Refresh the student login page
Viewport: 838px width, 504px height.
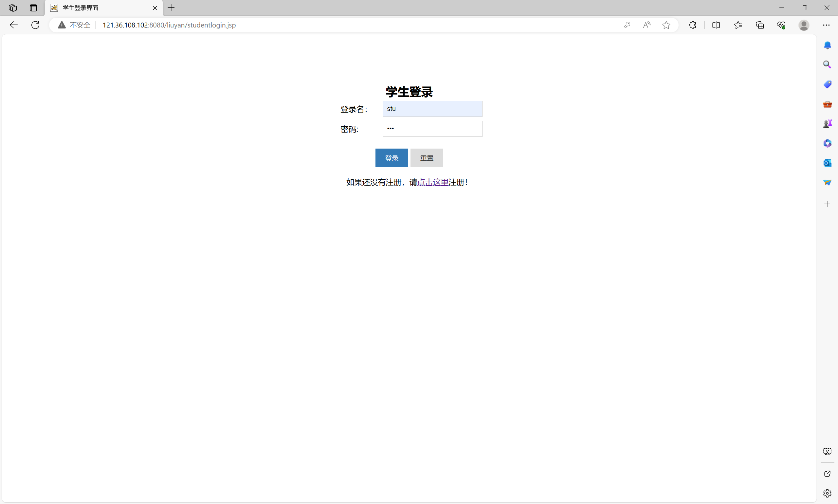[x=35, y=25]
